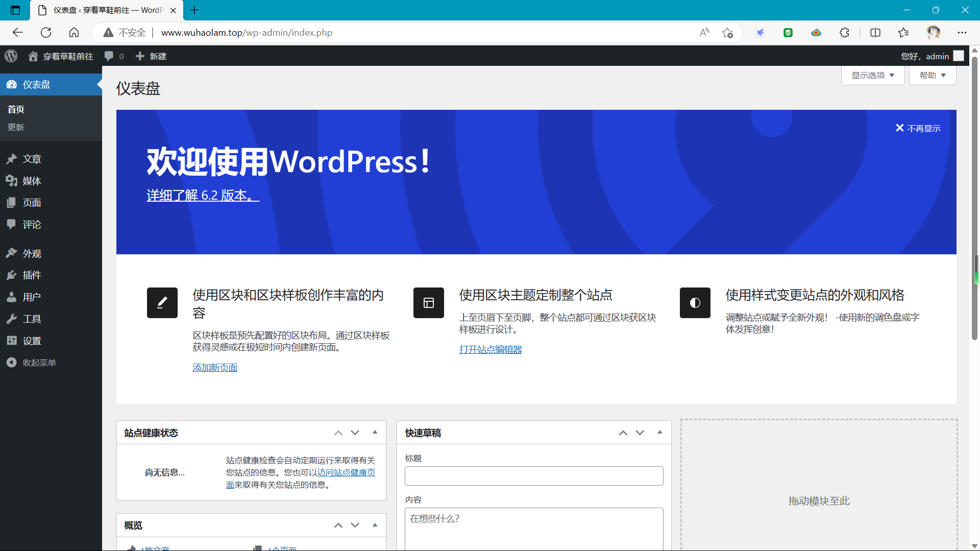Open the 插件 menu label

click(32, 275)
